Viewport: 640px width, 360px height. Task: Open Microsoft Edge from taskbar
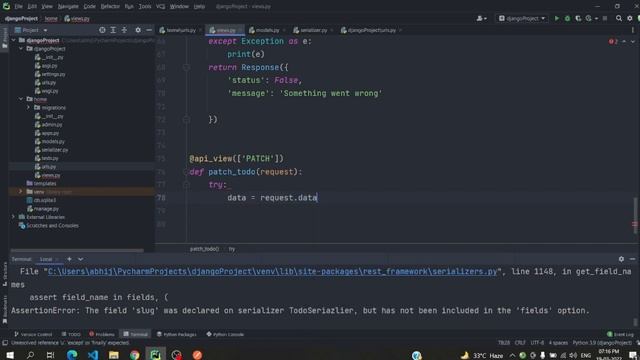72,355
